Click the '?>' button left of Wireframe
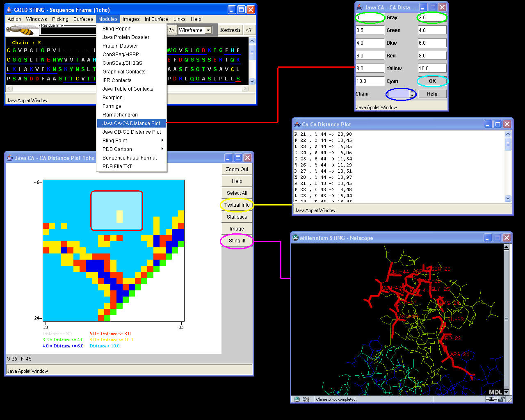Viewport: 525px width, 420px height. click(x=172, y=30)
